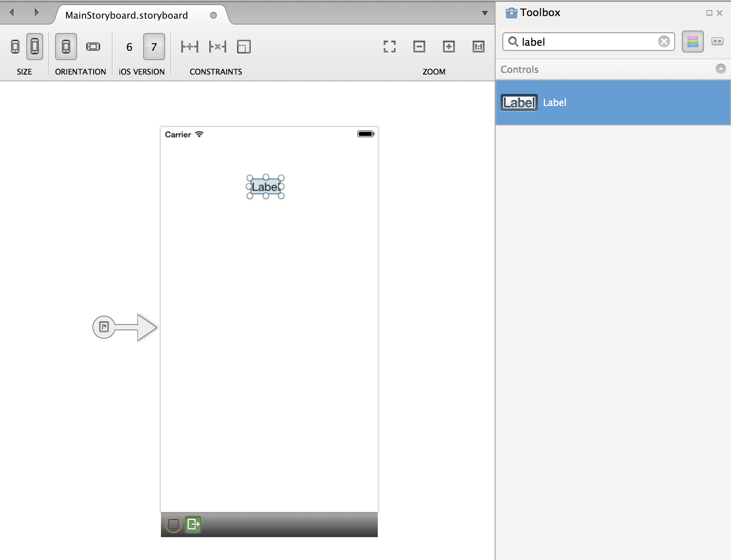Open the document tabs dropdown arrow
Image resolution: width=731 pixels, height=560 pixels.
(x=485, y=13)
